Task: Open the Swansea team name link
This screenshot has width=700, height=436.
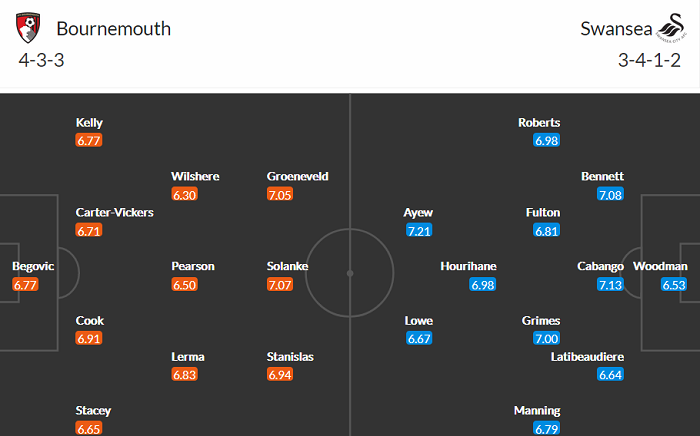Action: coord(610,28)
